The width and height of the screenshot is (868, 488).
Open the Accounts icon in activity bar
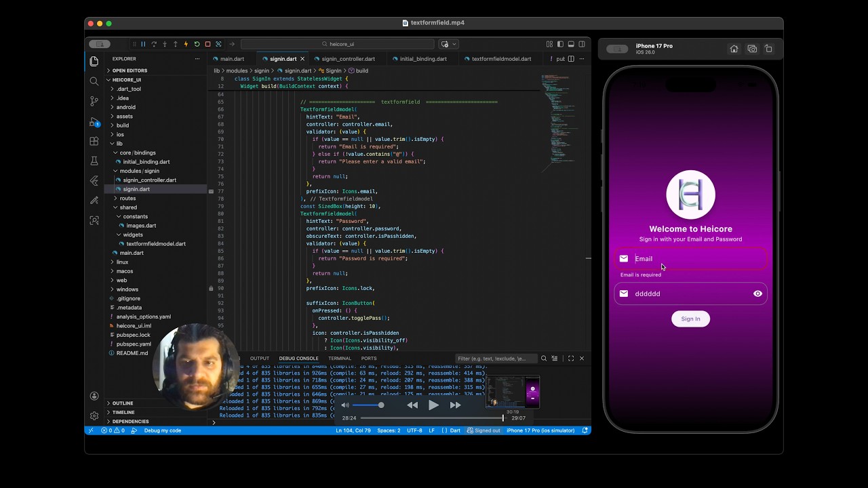(94, 396)
